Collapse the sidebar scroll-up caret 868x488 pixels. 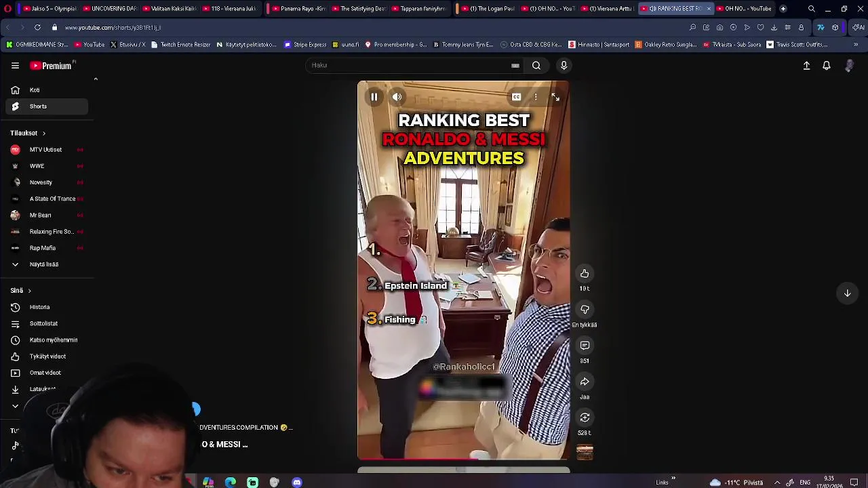[96, 79]
